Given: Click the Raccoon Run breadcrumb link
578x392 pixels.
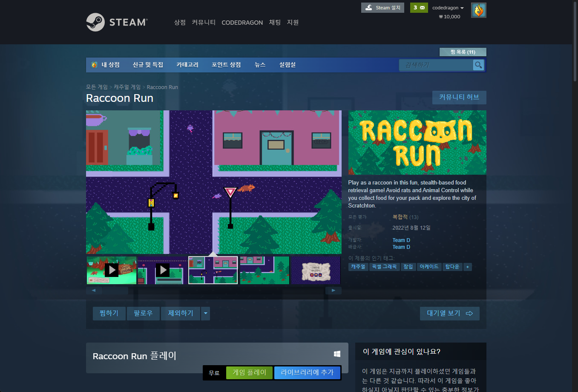Looking at the screenshot, I should tap(162, 87).
